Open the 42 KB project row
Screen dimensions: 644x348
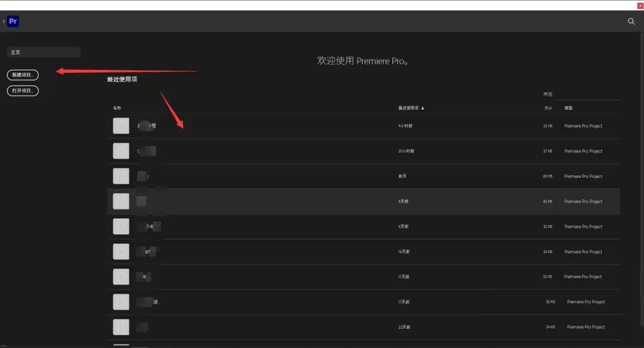point(364,202)
